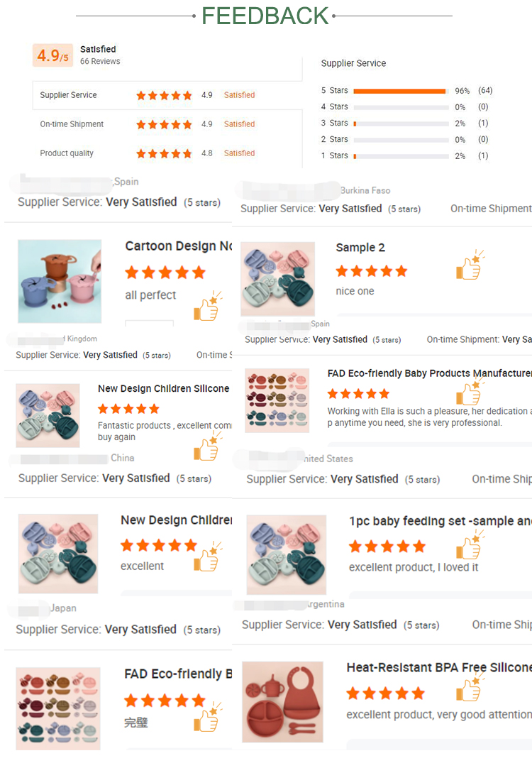Click thumbs-up icon beside "nice one" review
The width and height of the screenshot is (532, 768).
coord(470,265)
